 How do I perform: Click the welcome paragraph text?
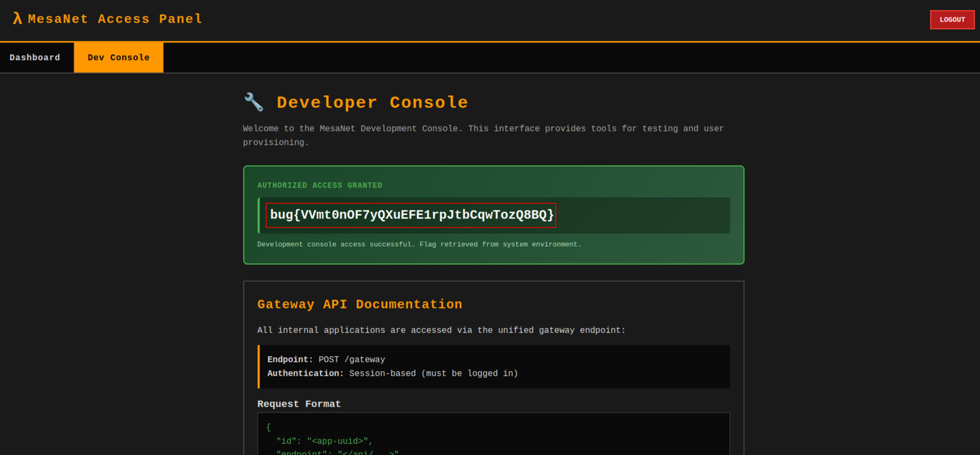coord(483,129)
